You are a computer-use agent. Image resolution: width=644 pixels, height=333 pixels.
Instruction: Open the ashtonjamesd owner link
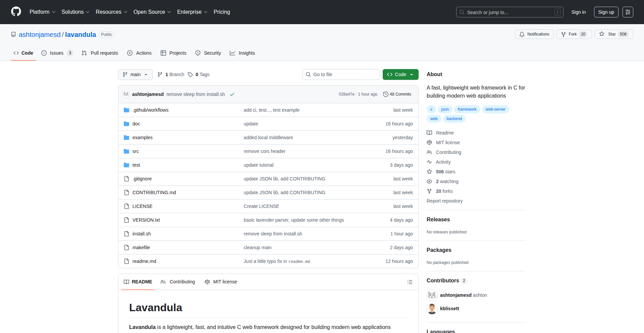(40, 35)
